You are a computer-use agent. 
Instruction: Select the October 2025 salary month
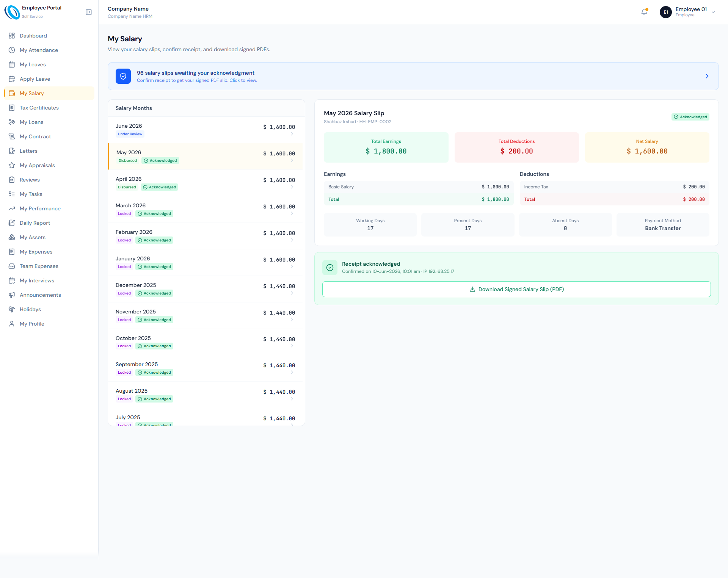click(x=206, y=342)
